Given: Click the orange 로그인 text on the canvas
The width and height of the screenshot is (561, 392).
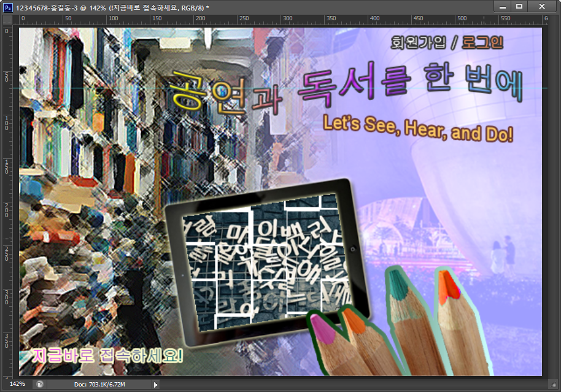Looking at the screenshot, I should 482,42.
